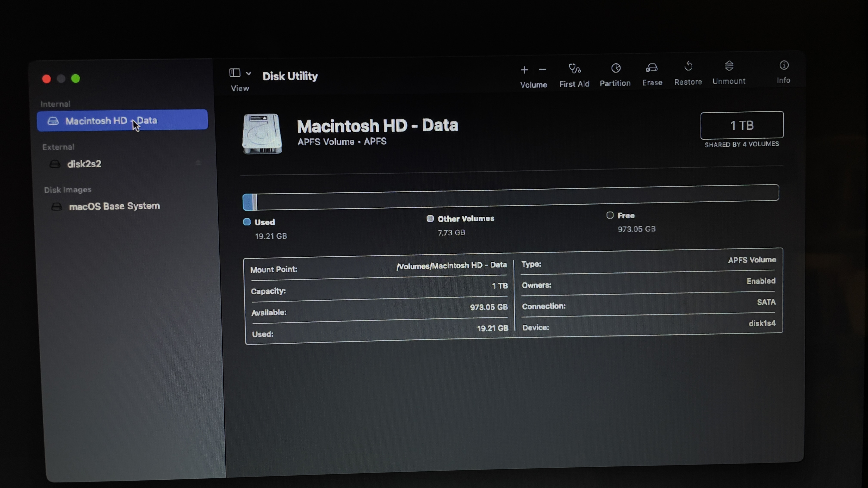Open the Info panel icon
This screenshot has width=868, height=488.
click(784, 65)
